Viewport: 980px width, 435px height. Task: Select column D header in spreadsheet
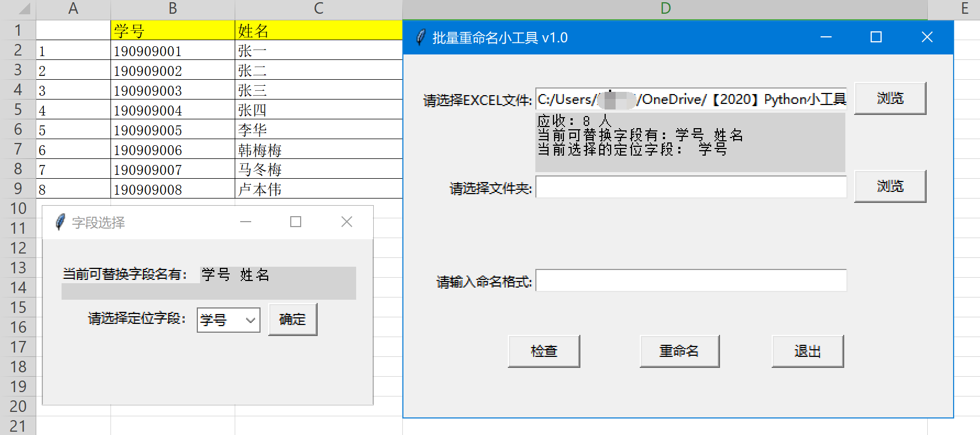[x=665, y=9]
